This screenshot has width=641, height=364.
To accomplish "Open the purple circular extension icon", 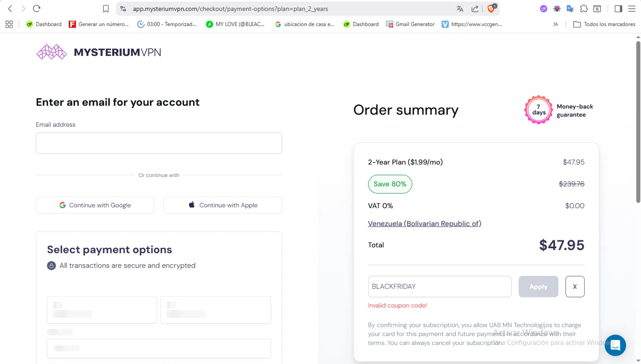I will tap(544, 9).
